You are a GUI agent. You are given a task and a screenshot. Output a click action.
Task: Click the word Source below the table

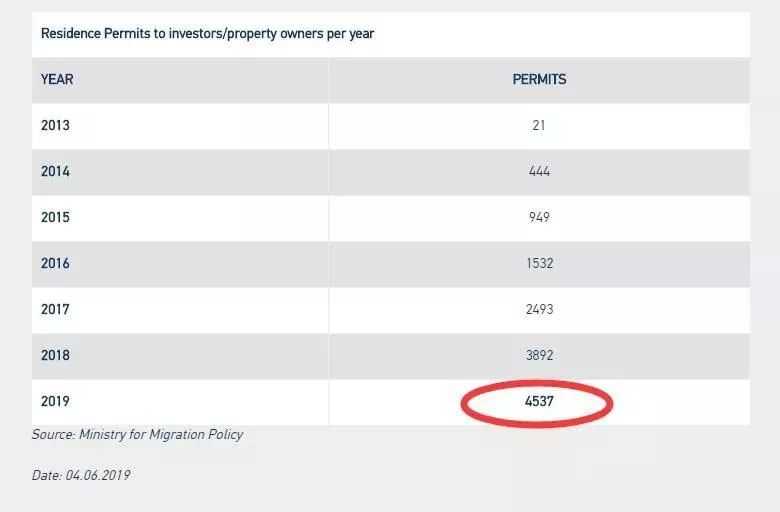[53, 435]
